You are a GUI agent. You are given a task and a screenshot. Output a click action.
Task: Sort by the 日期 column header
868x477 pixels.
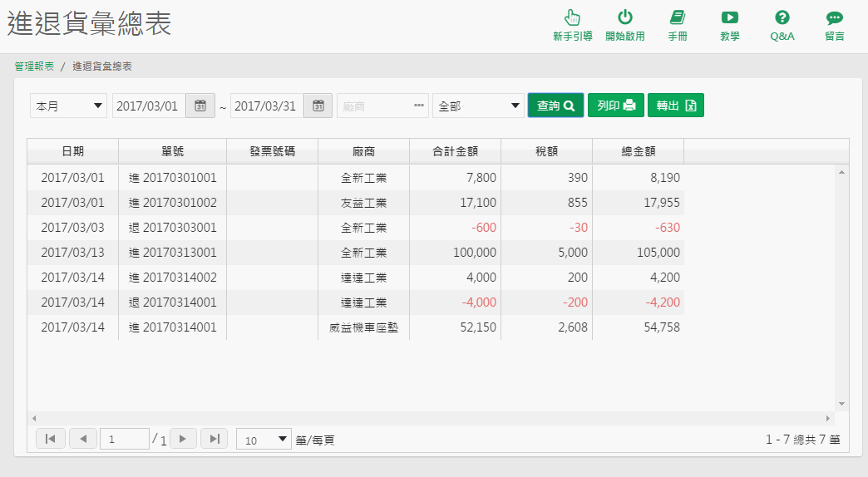(72, 151)
